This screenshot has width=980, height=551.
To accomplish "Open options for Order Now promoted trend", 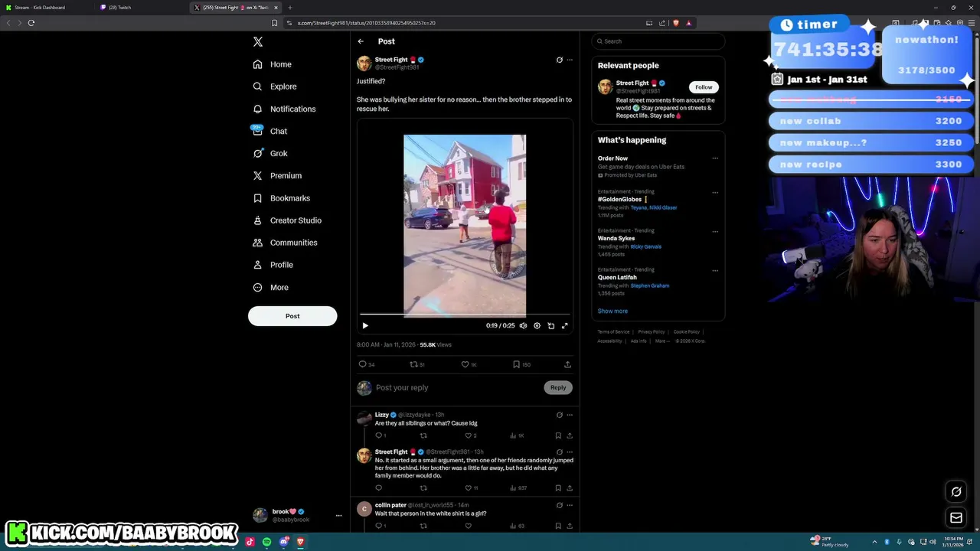I will pyautogui.click(x=715, y=158).
